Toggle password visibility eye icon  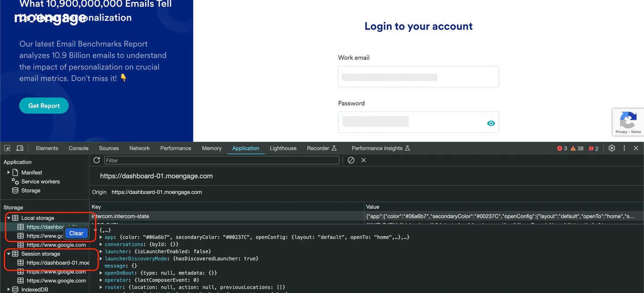[491, 123]
